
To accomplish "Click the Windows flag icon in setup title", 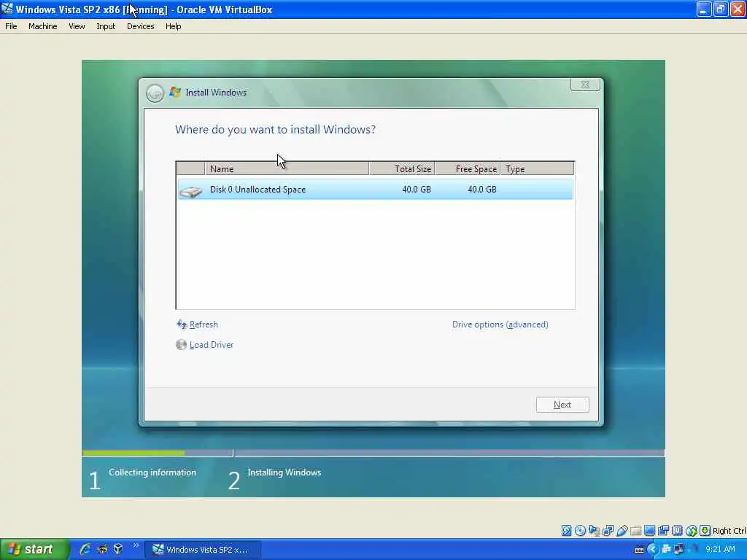I will [175, 92].
